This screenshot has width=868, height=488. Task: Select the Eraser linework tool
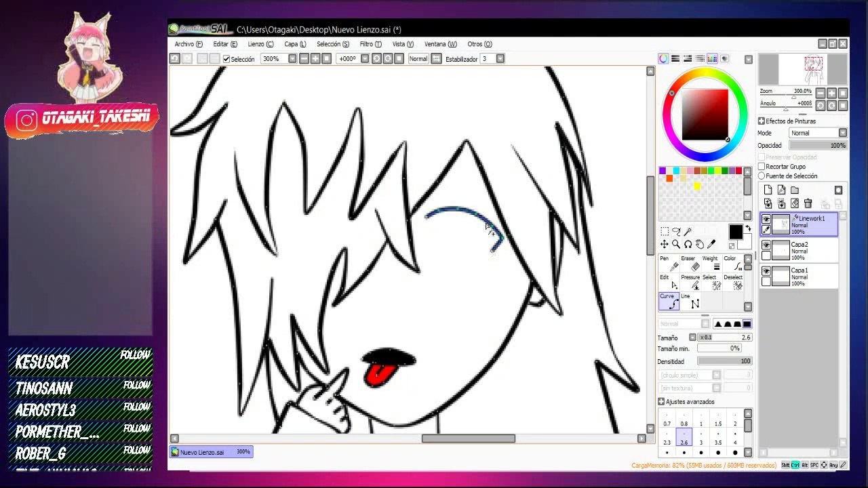(688, 263)
